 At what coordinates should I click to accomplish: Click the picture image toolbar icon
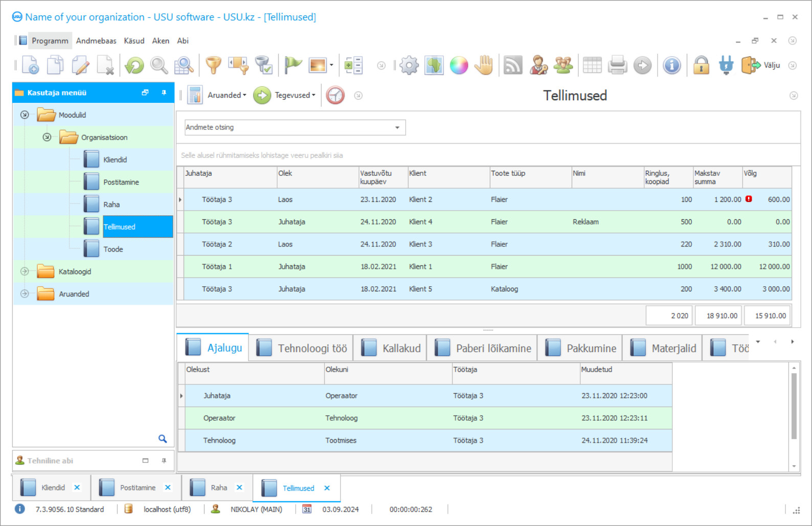pos(318,65)
